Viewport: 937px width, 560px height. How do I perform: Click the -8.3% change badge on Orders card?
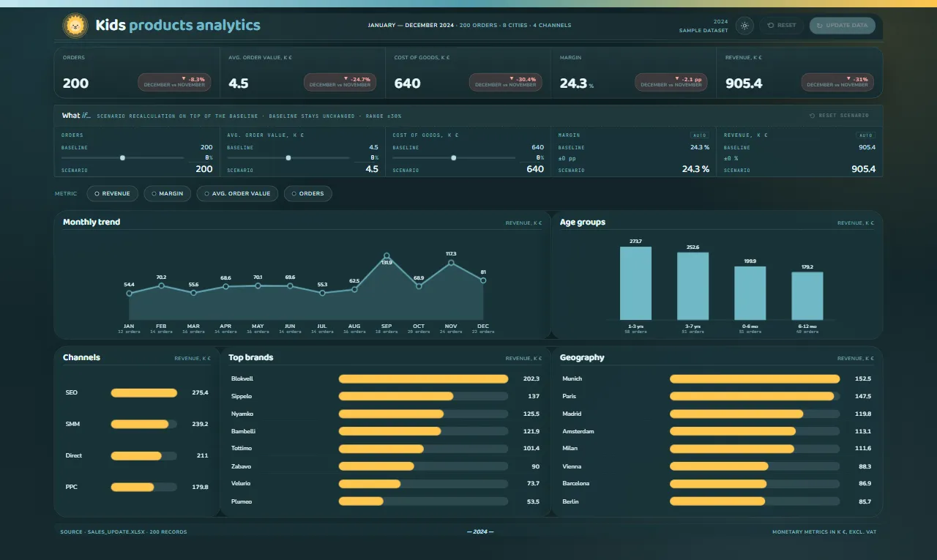(x=174, y=82)
